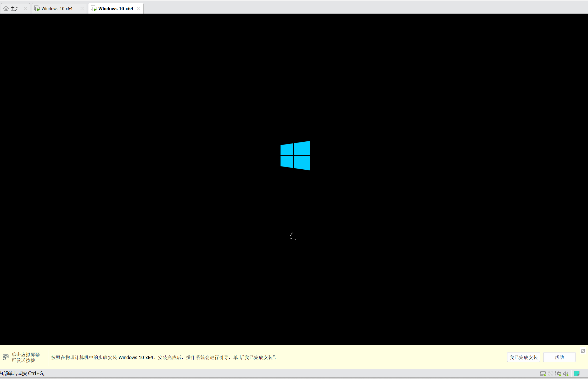This screenshot has height=379, width=588.
Task: Click the keyboard icon in hint bar
Action: [x=6, y=357]
